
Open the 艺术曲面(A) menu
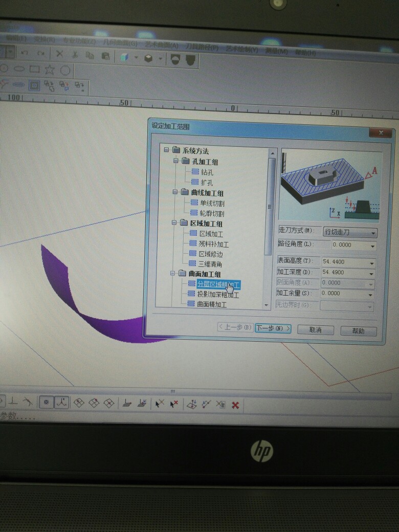[x=161, y=45]
